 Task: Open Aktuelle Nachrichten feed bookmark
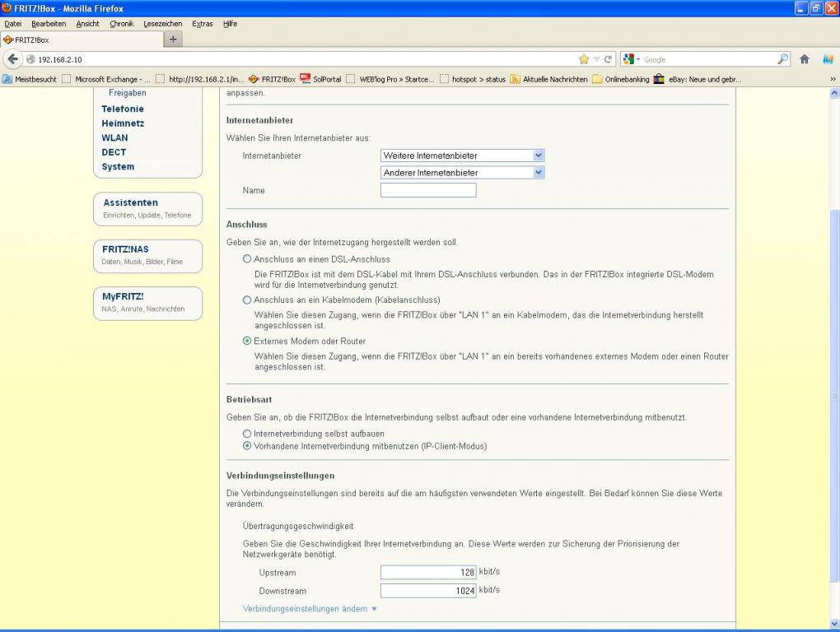[x=548, y=79]
